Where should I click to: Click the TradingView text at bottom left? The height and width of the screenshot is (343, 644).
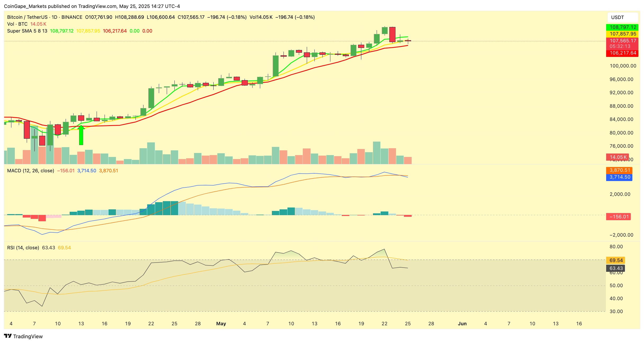click(x=28, y=336)
